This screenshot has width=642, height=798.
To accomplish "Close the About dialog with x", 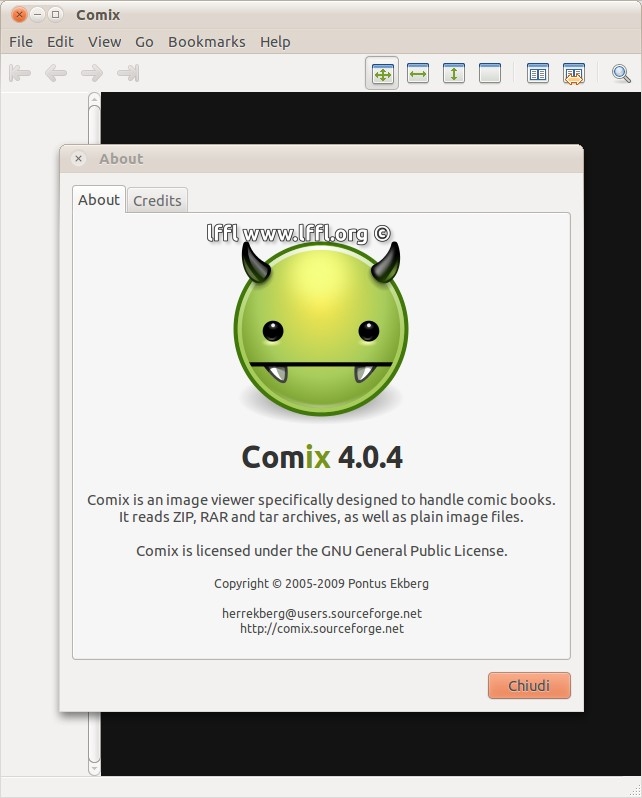I will (78, 158).
